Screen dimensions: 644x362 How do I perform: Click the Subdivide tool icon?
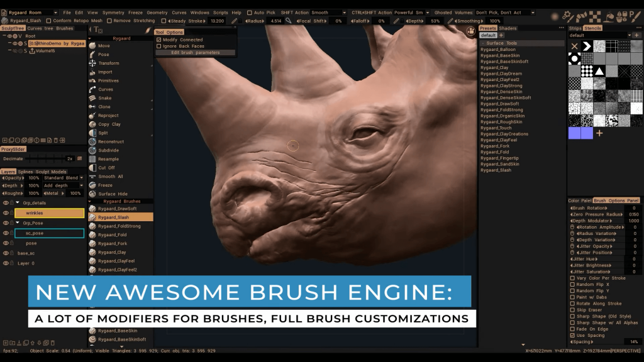[x=92, y=150]
